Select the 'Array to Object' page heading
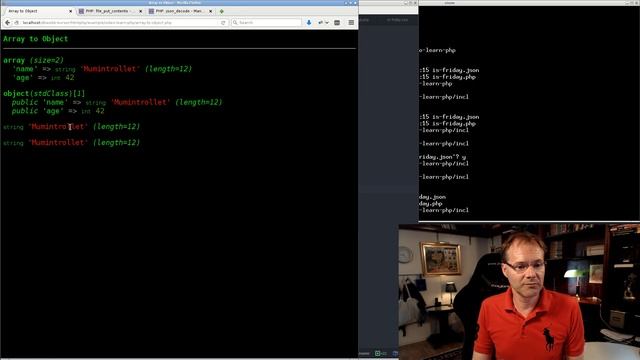640x360 pixels. point(36,39)
